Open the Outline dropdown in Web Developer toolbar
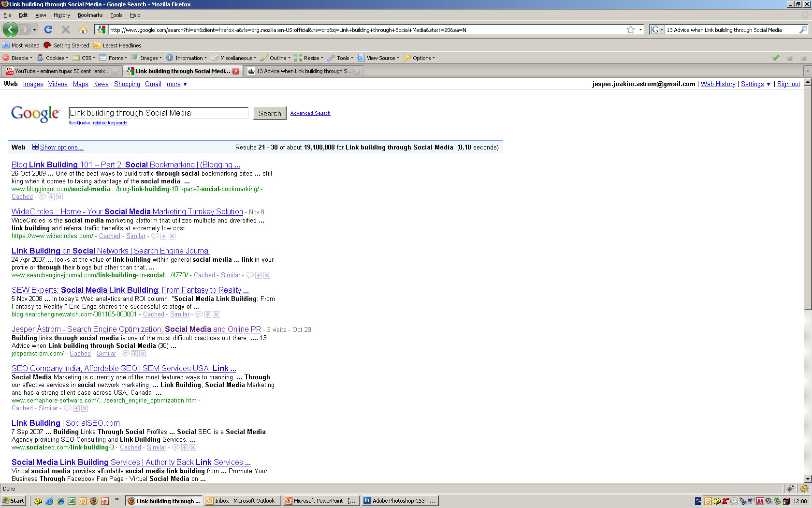 (x=275, y=58)
